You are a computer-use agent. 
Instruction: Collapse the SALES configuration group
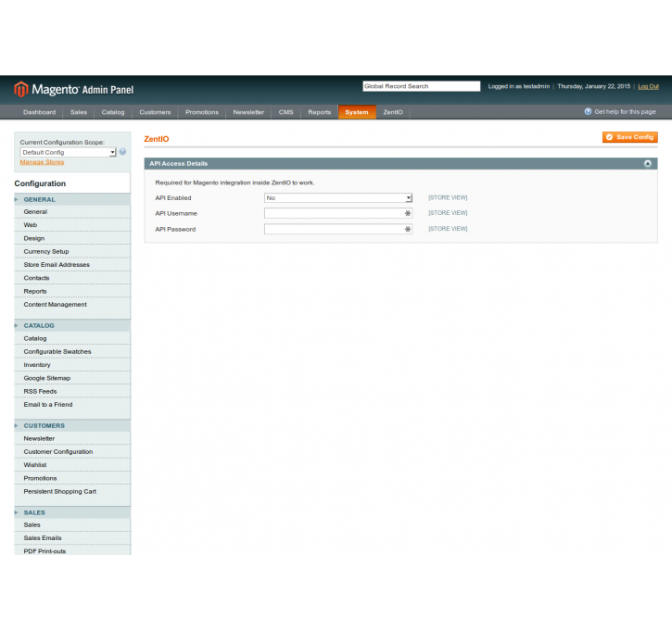72,512
